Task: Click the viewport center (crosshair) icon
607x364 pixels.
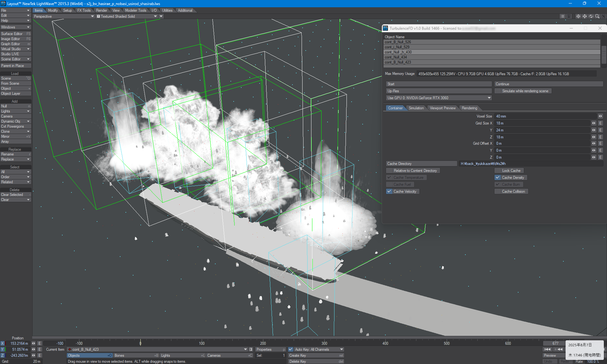Action: [x=578, y=16]
